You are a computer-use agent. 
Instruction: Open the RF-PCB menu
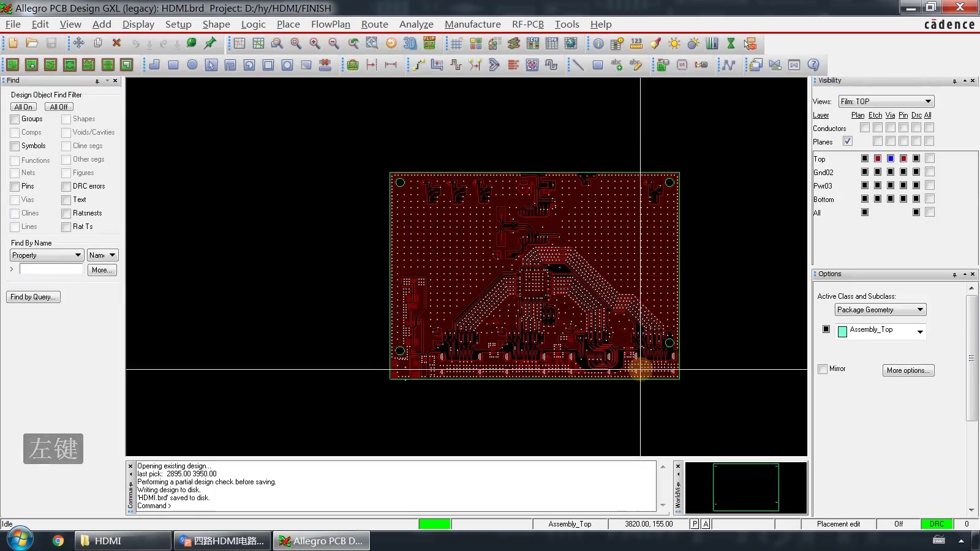(527, 24)
